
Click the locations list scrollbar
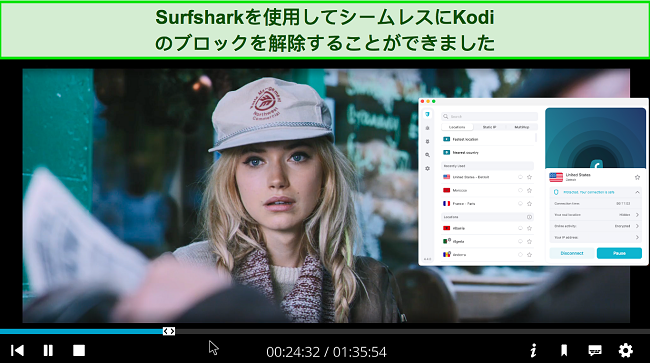tap(536, 138)
